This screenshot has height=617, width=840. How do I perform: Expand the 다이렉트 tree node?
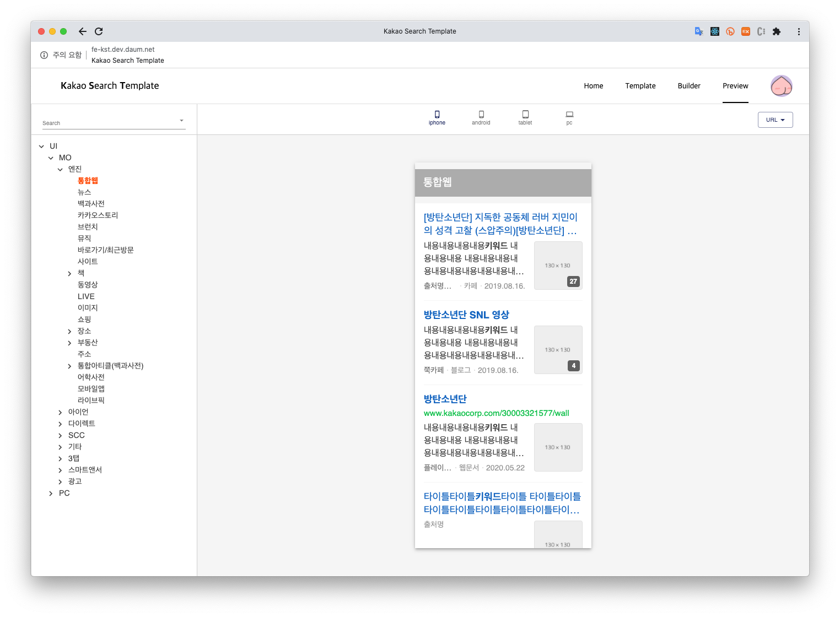[x=60, y=424]
